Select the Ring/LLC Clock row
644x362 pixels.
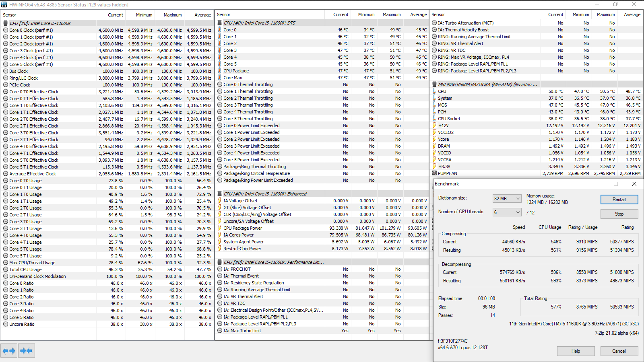(107, 78)
